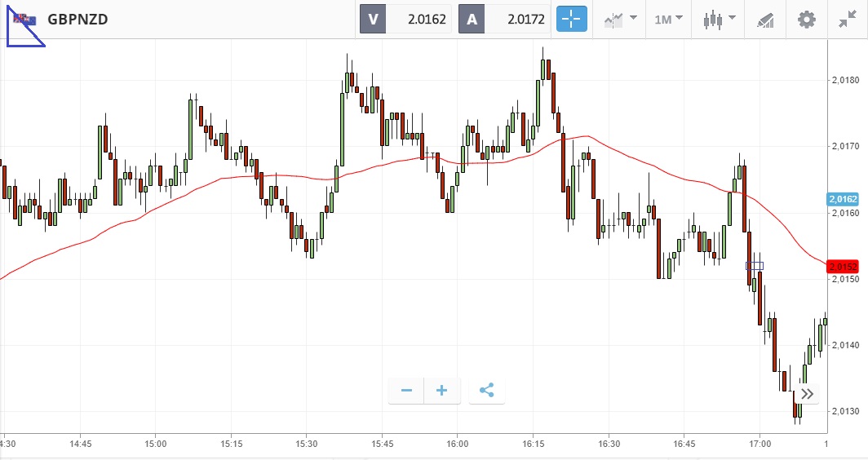Open the chart settings gear

click(x=806, y=20)
